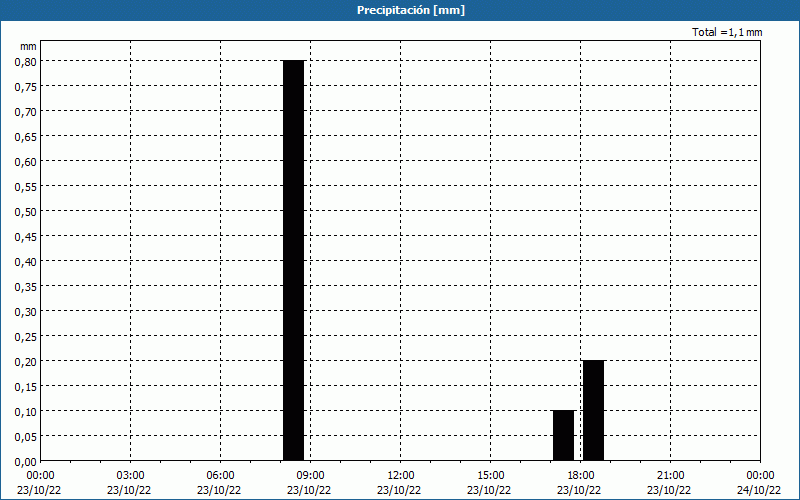This screenshot has height=500, width=800.
Task: Select the 0,00 y-axis value label
Action: (25, 461)
